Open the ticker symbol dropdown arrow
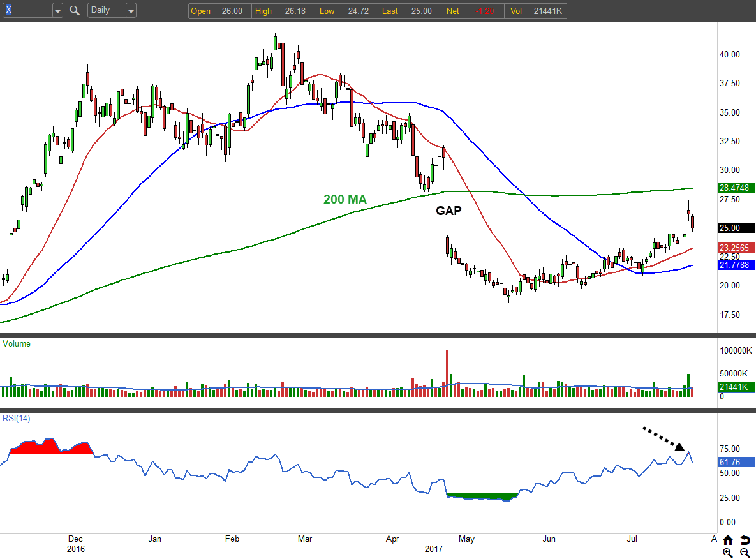 57,11
